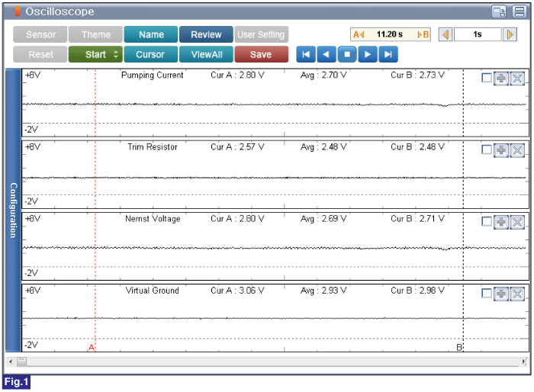This screenshot has height=392, width=534.
Task: Open Review mode
Action: (x=206, y=34)
